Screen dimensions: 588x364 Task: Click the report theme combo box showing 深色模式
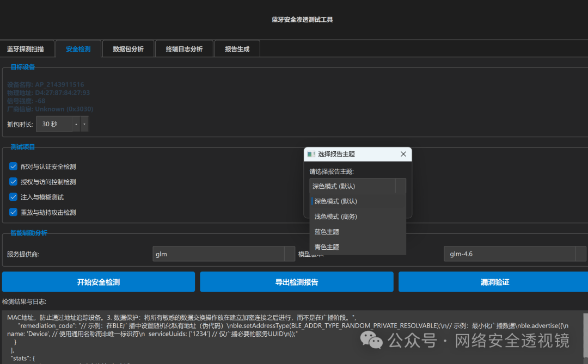tap(357, 186)
